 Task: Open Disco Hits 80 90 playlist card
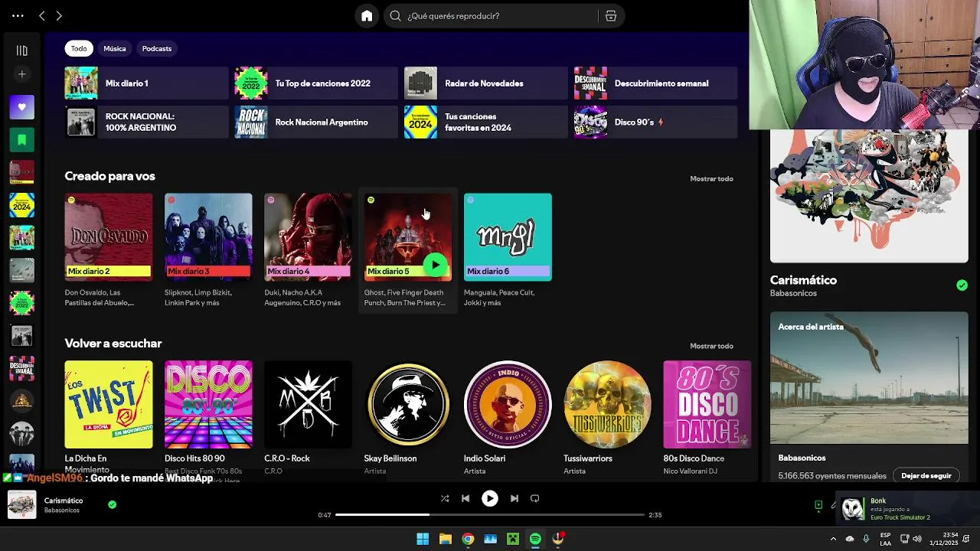208,417
